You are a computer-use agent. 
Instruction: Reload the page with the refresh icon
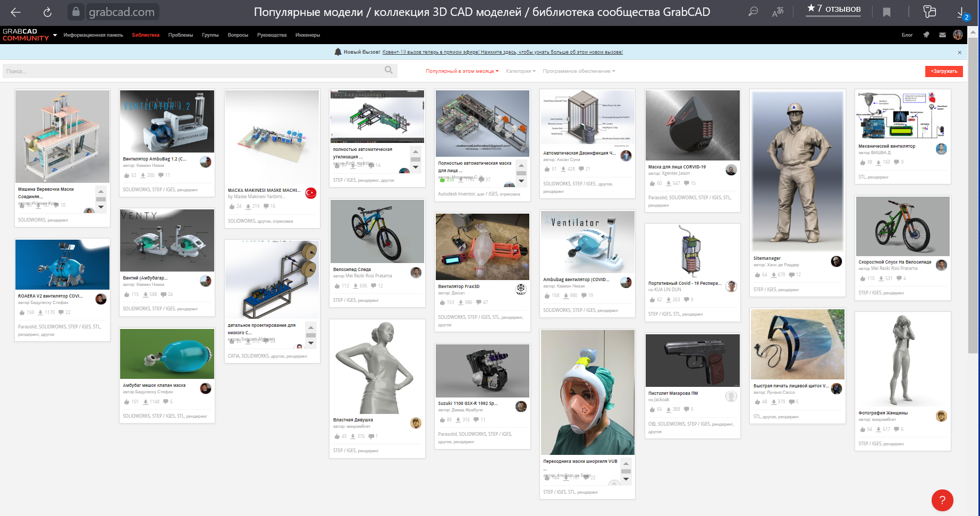47,12
